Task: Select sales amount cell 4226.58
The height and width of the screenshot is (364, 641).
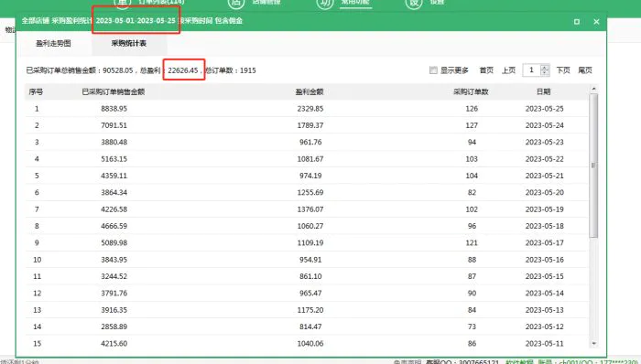Action: click(114, 209)
